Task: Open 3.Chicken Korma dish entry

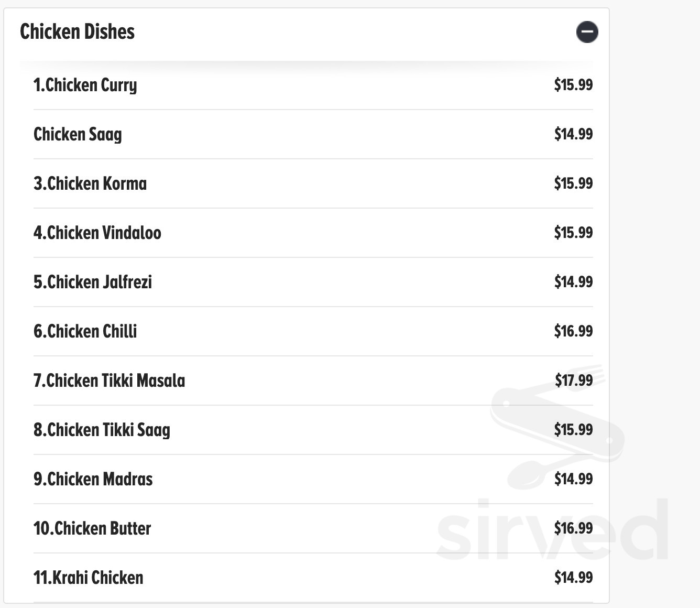Action: pyautogui.click(x=90, y=183)
